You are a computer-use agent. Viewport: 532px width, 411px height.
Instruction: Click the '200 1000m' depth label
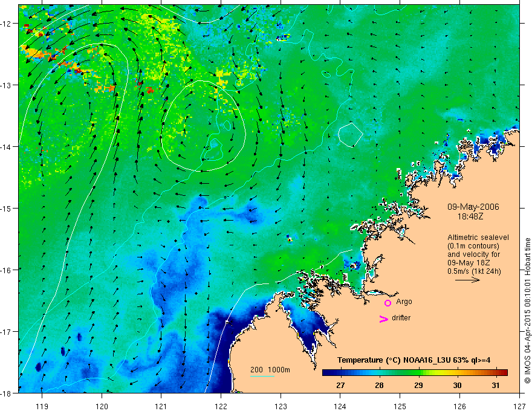pyautogui.click(x=270, y=370)
